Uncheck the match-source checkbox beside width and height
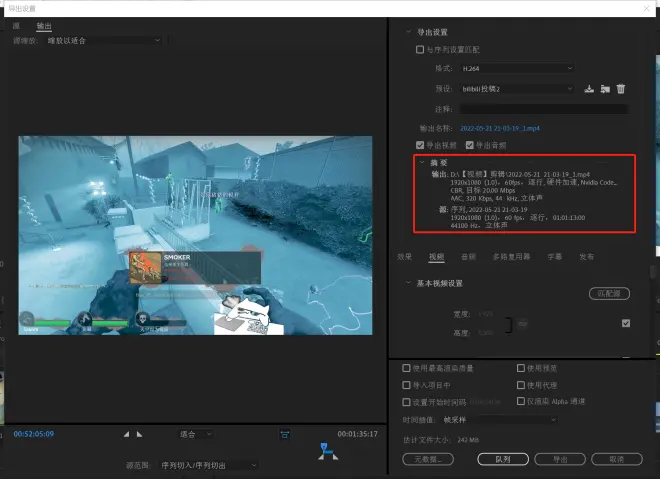 click(626, 323)
